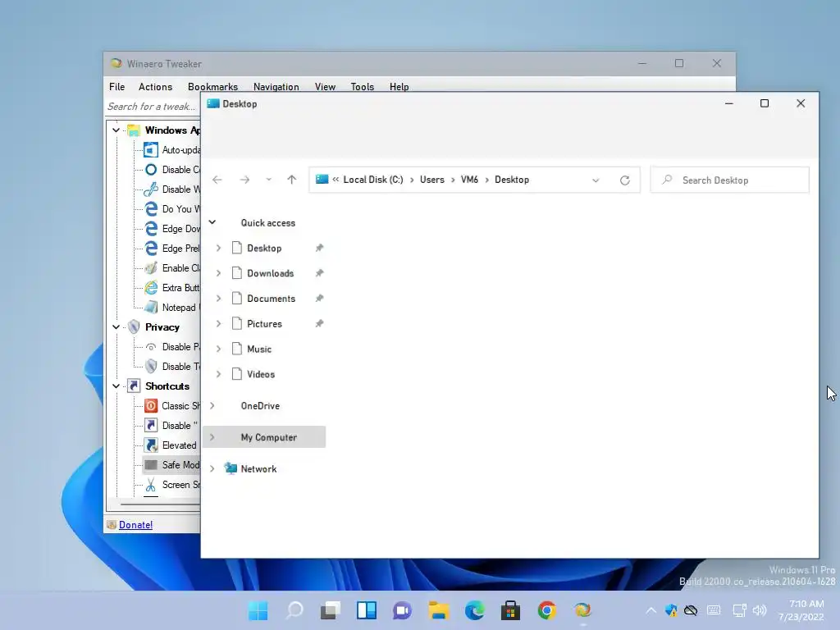Click the Back arrow in Desktop Explorer window
Screen dimensions: 840x630
217,180
